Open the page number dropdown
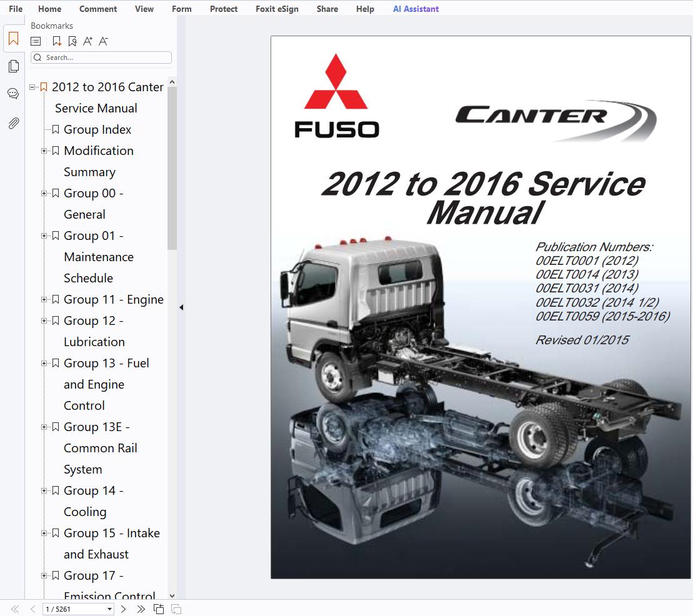693x616 pixels. (x=109, y=609)
